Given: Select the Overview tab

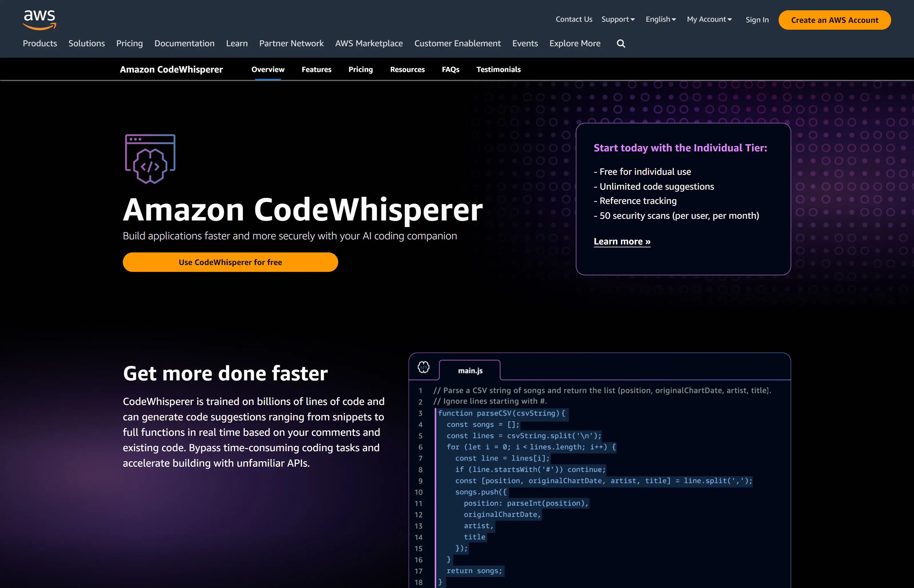Looking at the screenshot, I should pos(268,69).
